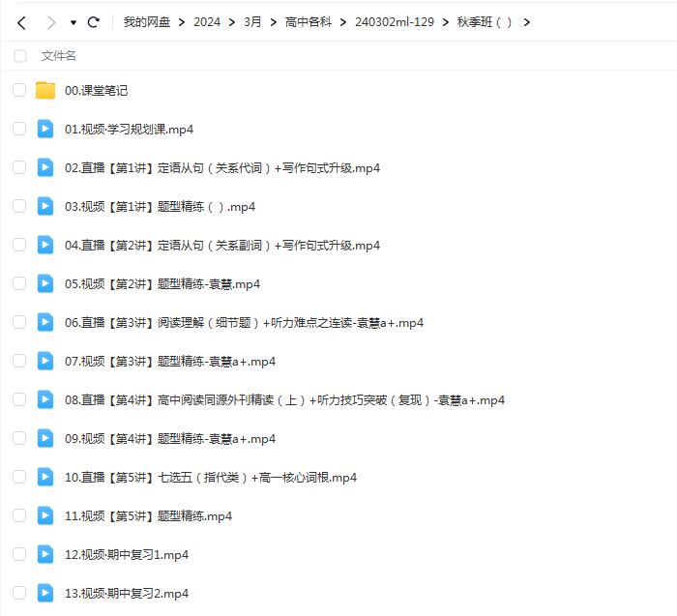Click the forward navigation arrow
Image resolution: width=677 pixels, height=616 pixels.
(x=51, y=22)
